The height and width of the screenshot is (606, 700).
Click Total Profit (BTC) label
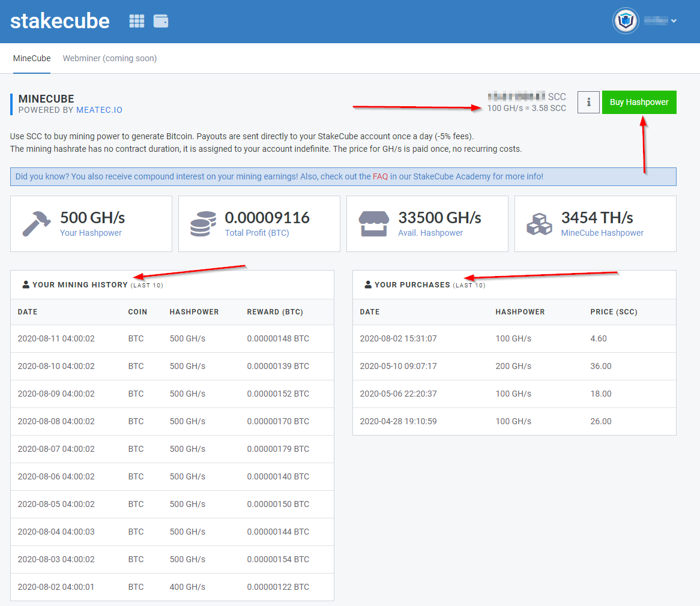257,233
